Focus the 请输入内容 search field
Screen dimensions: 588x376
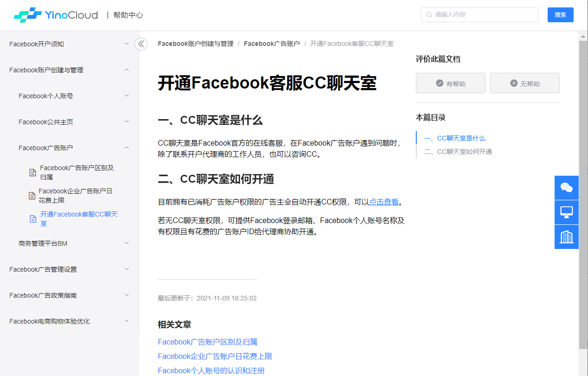[483, 15]
